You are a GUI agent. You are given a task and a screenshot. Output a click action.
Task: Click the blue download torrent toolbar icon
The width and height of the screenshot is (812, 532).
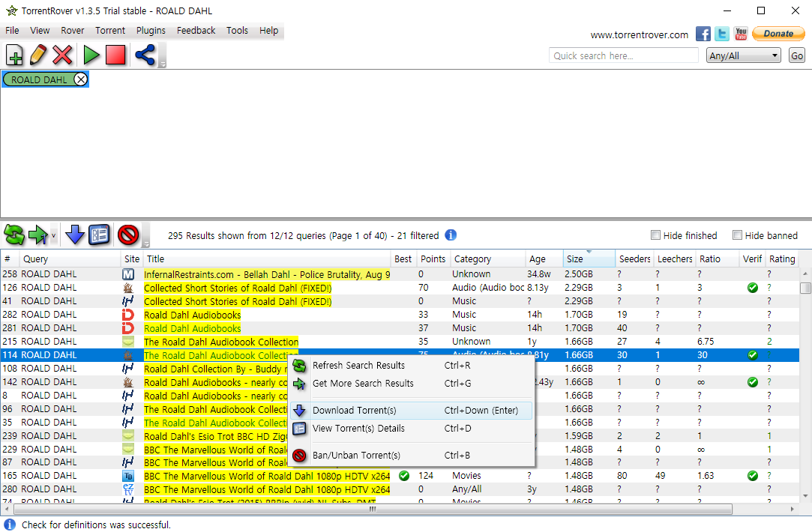74,235
